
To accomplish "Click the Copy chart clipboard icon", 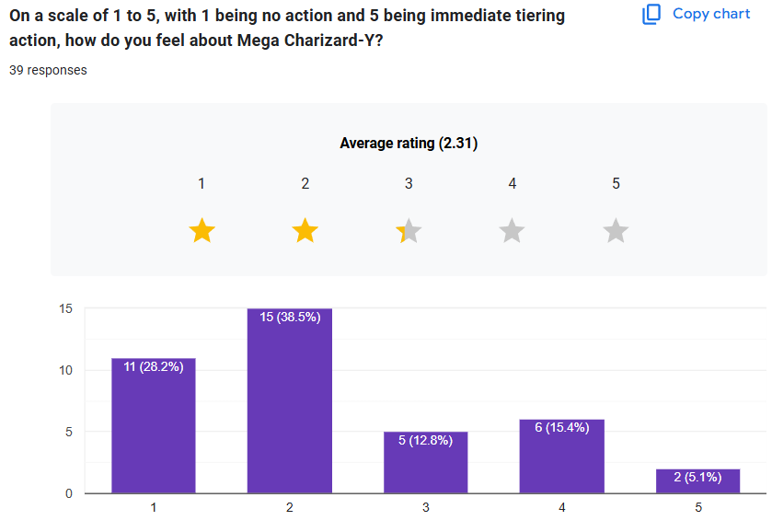I will pyautogui.click(x=651, y=14).
